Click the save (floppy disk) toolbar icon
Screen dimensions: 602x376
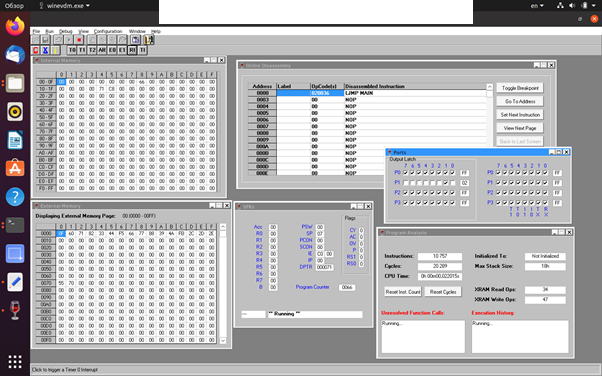(45, 40)
